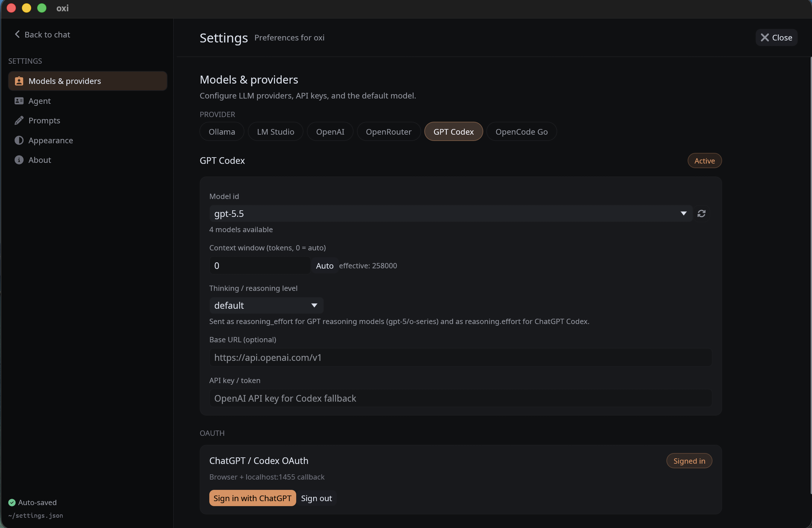Select the LM Studio provider
Image resolution: width=812 pixels, height=528 pixels.
pyautogui.click(x=275, y=132)
